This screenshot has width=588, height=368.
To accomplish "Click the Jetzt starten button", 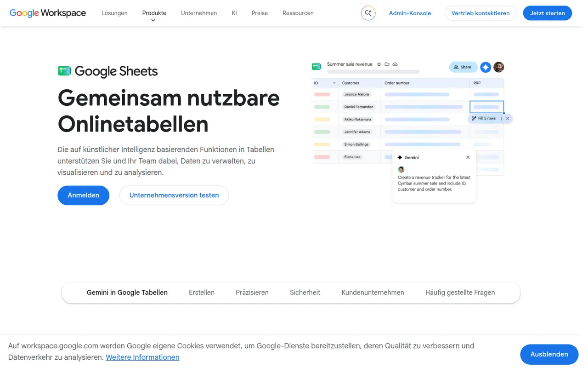I will click(x=548, y=13).
